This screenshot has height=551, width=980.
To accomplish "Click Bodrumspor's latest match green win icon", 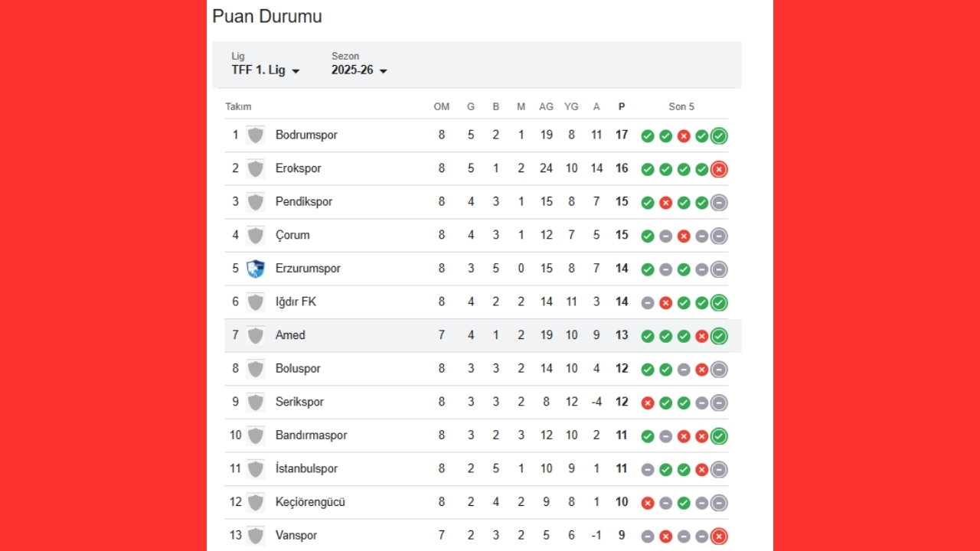I will pos(719,136).
